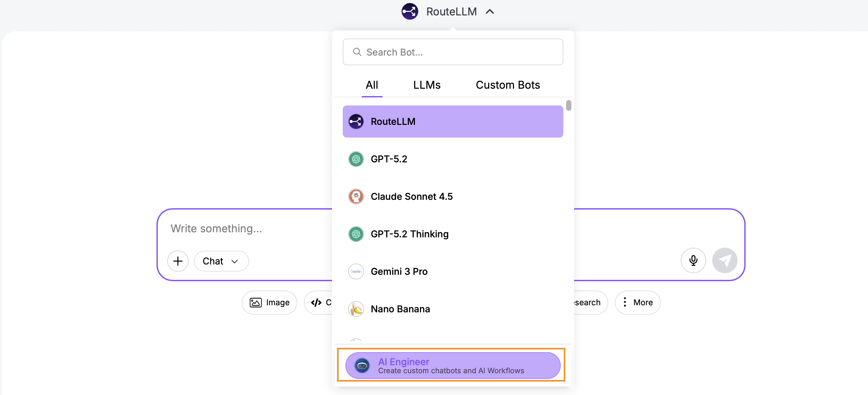Choose GPT-5.2 from the list
Viewport: 868px width, 395px height.
389,159
